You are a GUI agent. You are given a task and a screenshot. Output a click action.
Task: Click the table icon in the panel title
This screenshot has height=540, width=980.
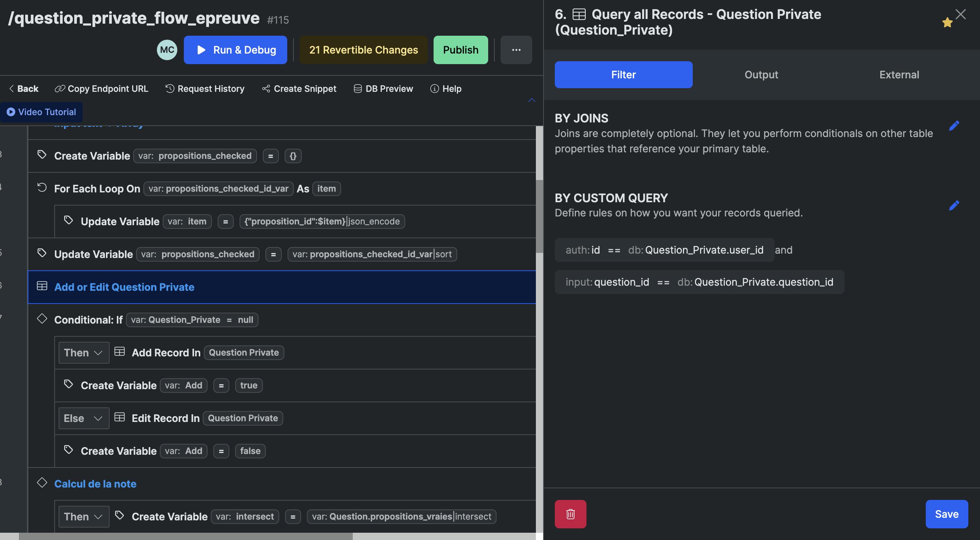[x=579, y=15]
